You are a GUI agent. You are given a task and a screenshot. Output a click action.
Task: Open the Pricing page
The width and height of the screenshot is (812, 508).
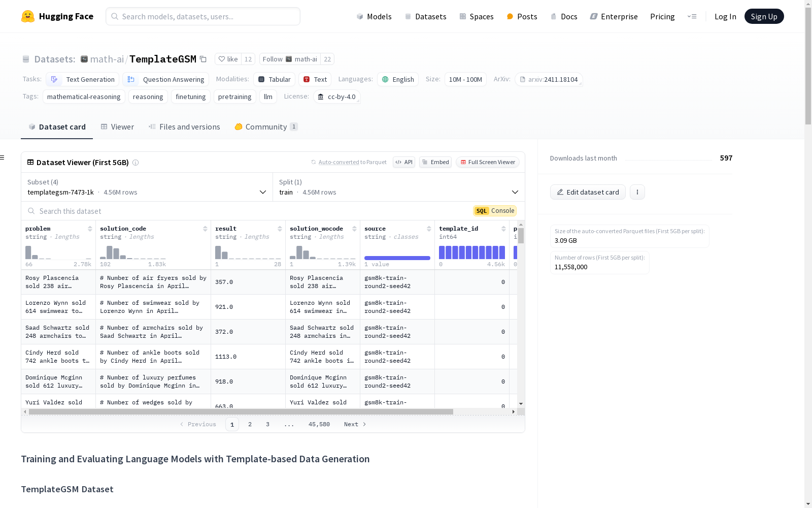[662, 16]
